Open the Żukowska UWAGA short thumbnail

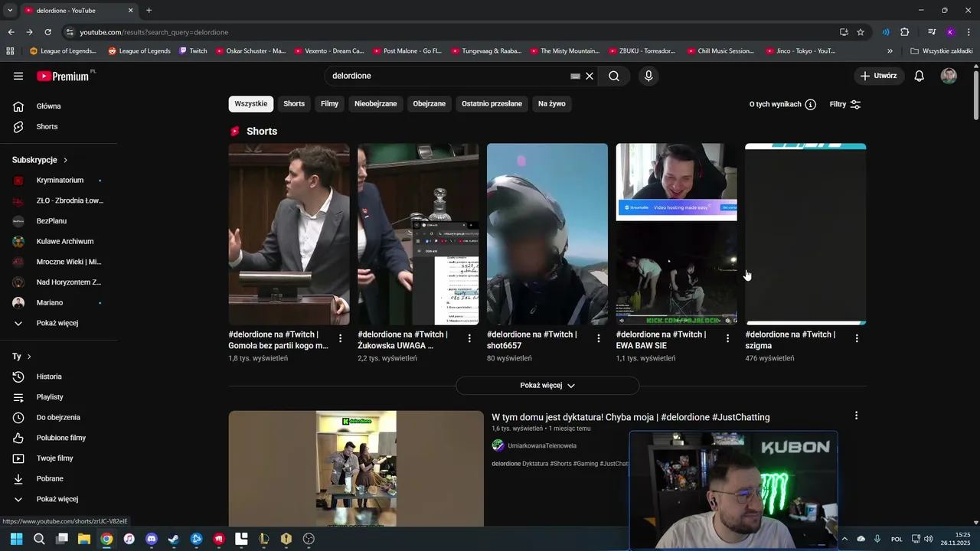[418, 234]
